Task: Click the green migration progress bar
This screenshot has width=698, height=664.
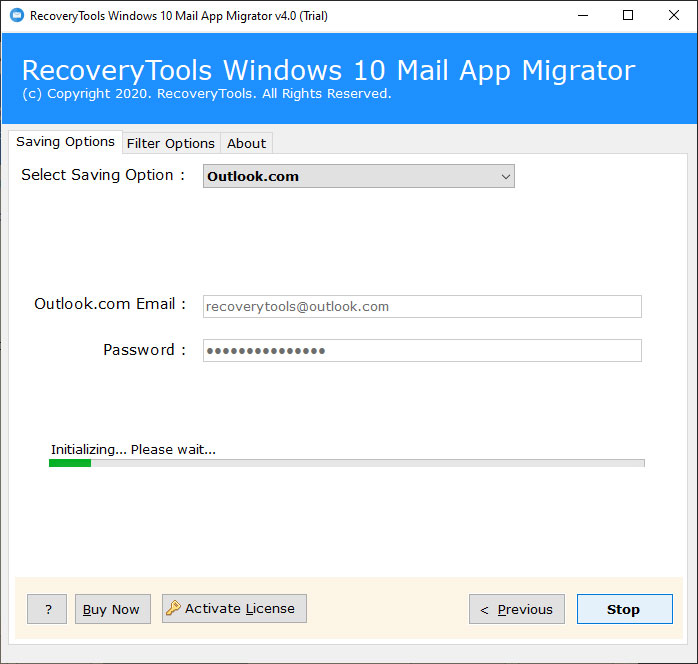Action: click(347, 463)
